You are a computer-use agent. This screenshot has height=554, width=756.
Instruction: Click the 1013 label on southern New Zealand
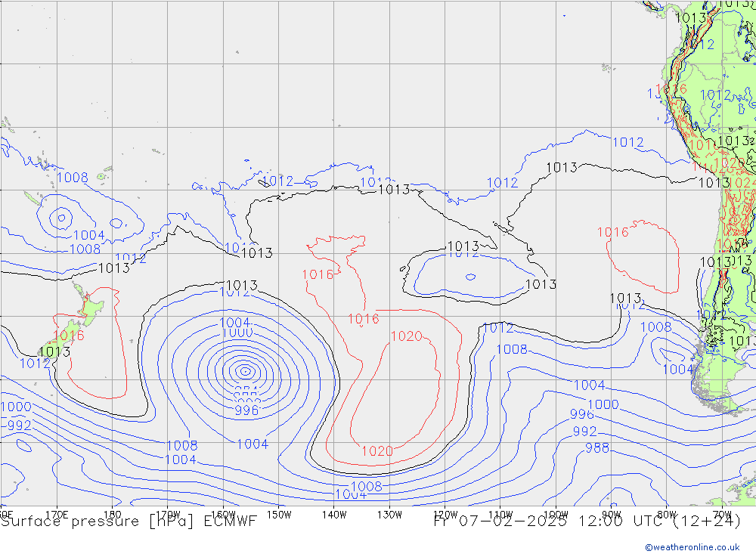[55, 351]
